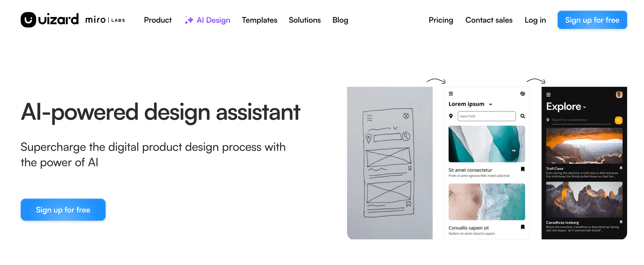
Task: Click the AI Design sparkle icon
Action: pos(189,20)
